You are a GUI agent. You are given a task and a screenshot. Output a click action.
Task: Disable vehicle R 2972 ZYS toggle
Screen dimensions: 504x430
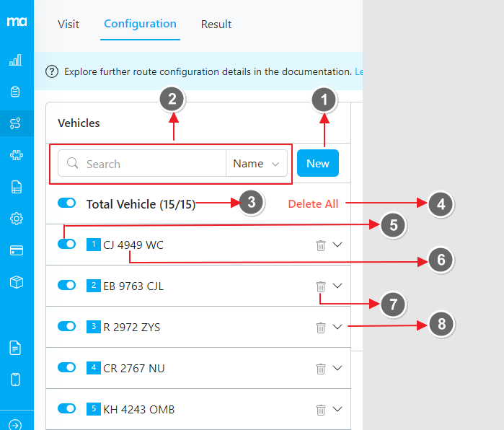(x=66, y=326)
